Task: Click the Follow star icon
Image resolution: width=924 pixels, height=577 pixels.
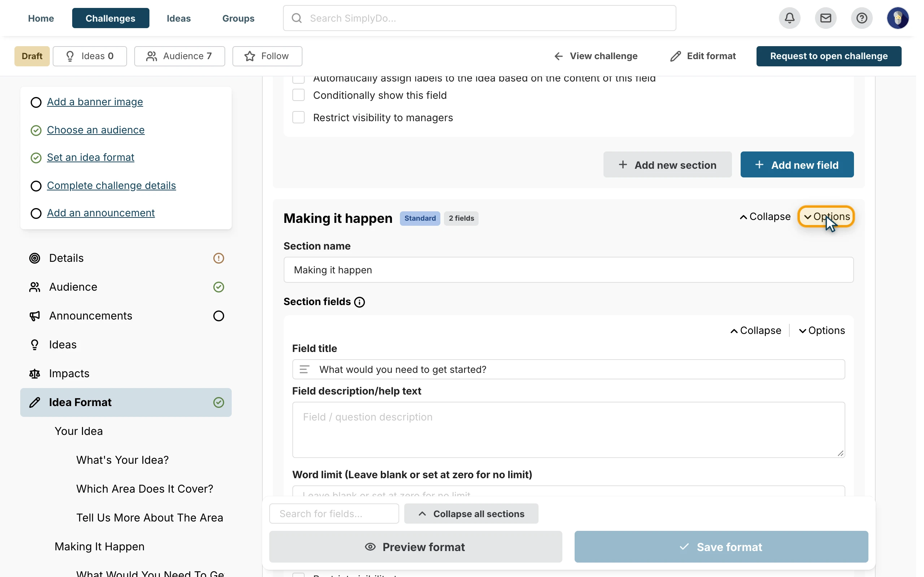Action: click(x=250, y=56)
